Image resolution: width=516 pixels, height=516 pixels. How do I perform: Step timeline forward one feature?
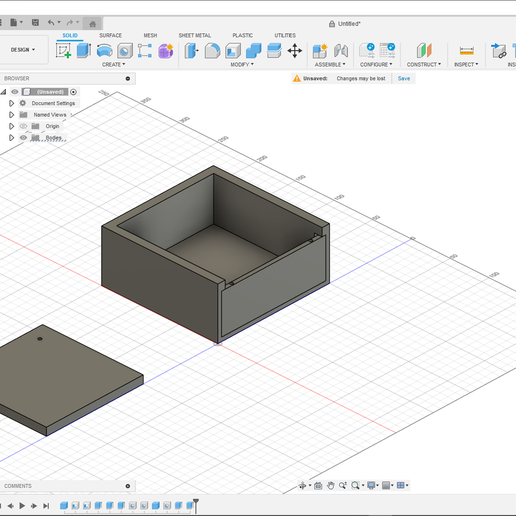(x=34, y=506)
